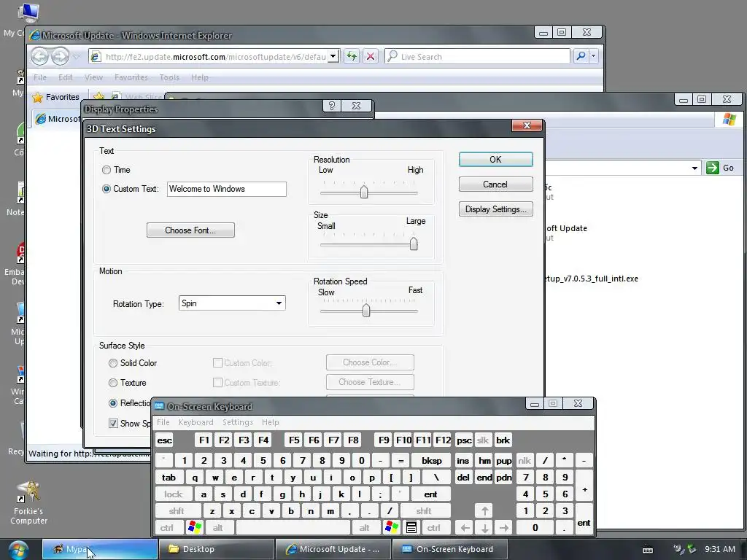
Task: Click the bksp key on On-Screen Keyboard
Action: [x=432, y=461]
